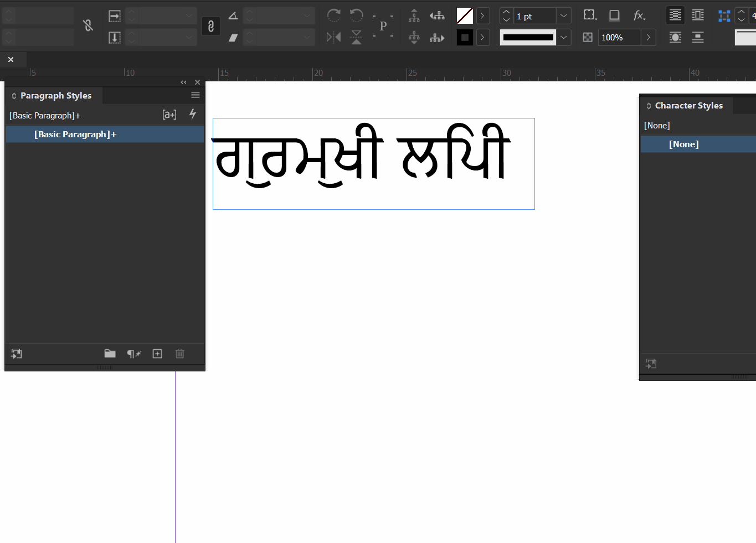Image resolution: width=756 pixels, height=543 pixels.
Task: Click the Flip Vertical icon
Action: pos(356,37)
